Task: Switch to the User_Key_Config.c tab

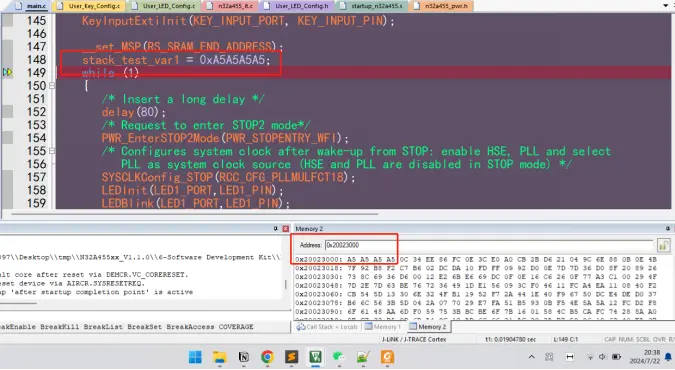Action: point(89,6)
